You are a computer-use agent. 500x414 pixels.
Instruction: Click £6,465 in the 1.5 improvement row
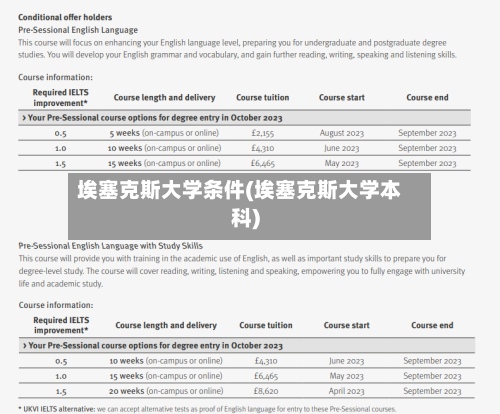pos(263,163)
